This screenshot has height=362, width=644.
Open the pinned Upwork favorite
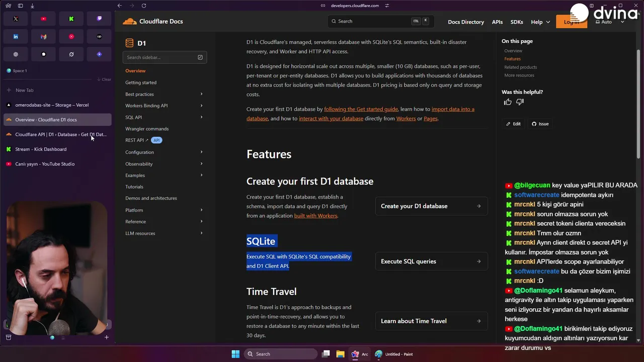click(x=99, y=36)
